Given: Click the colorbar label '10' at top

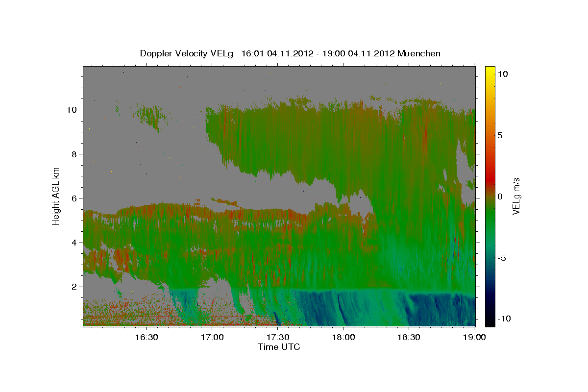Looking at the screenshot, I should click(x=503, y=74).
